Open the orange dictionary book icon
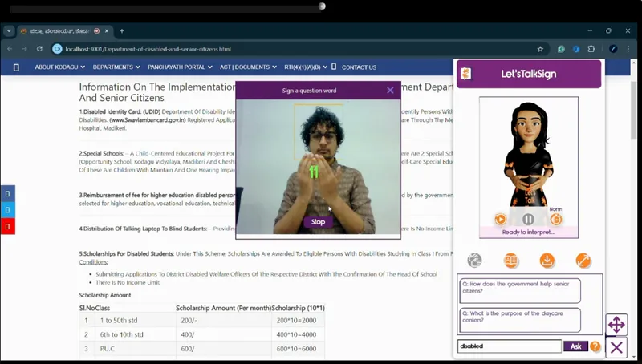Viewport: 642px width, 364px height. [x=511, y=260]
